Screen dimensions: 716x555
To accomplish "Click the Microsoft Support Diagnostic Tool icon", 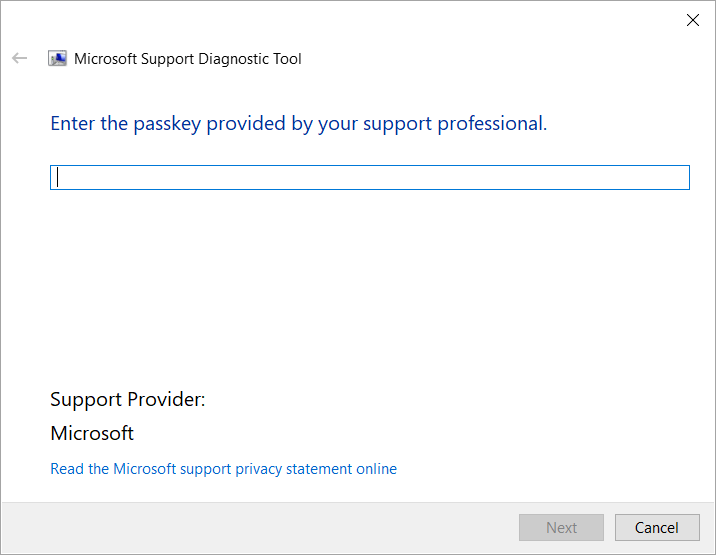I will click(58, 58).
